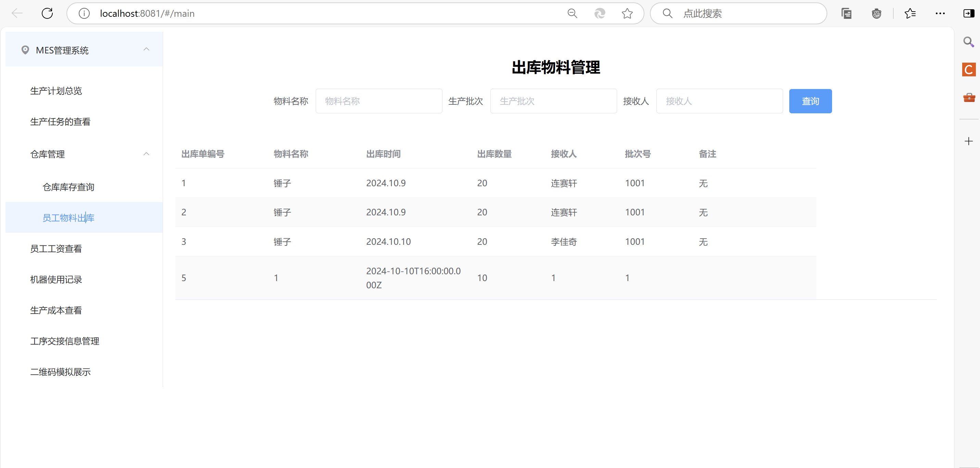Open 生产计划总览 menu item
Screen dimensions: 980x468
[56, 91]
